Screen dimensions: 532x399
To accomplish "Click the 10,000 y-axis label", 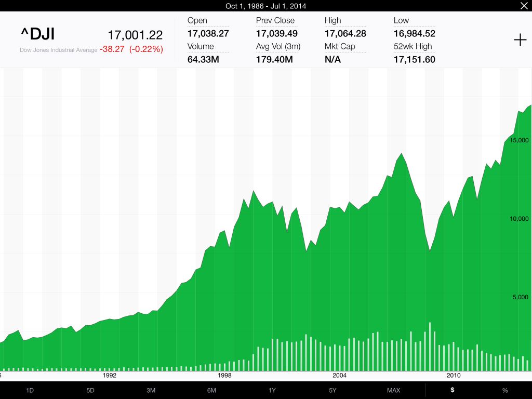I will [519, 219].
